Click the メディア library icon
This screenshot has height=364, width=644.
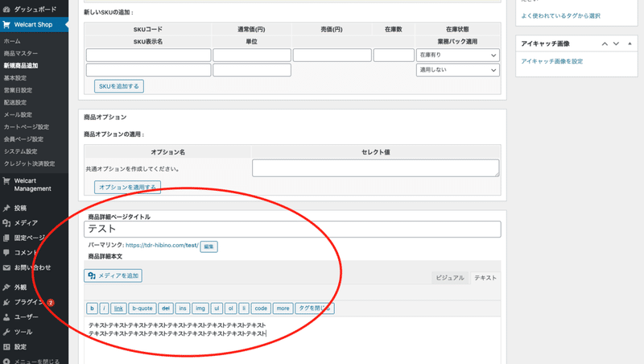pyautogui.click(x=6, y=223)
